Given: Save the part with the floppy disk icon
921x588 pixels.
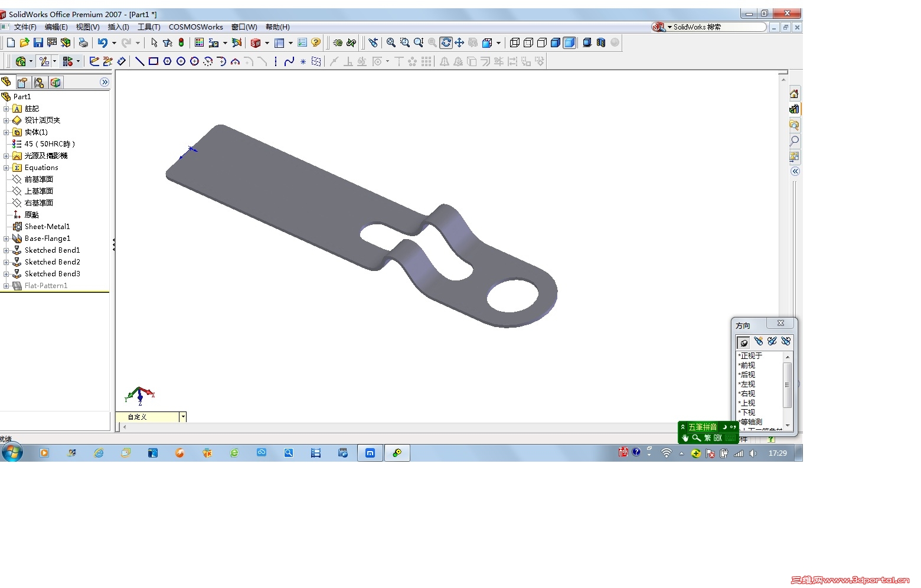Looking at the screenshot, I should point(38,43).
